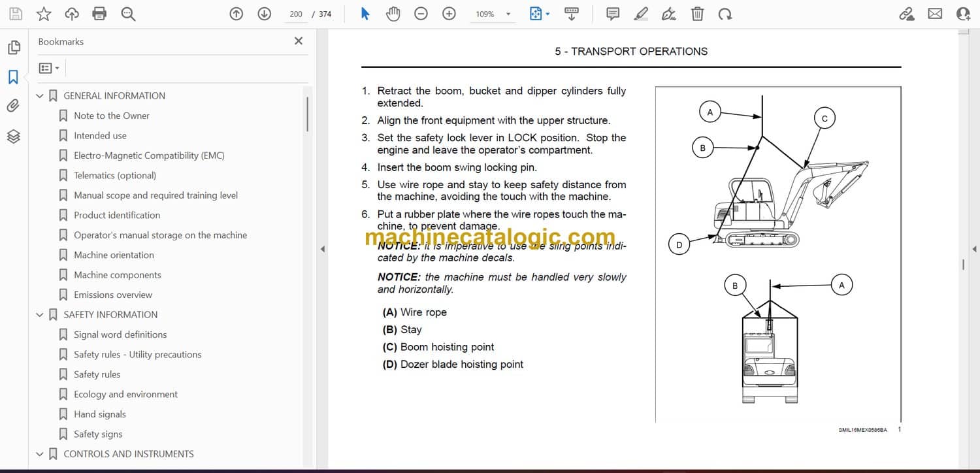Image resolution: width=980 pixels, height=473 pixels.
Task: Open the Page Thumbnails panel
Action: (14, 48)
